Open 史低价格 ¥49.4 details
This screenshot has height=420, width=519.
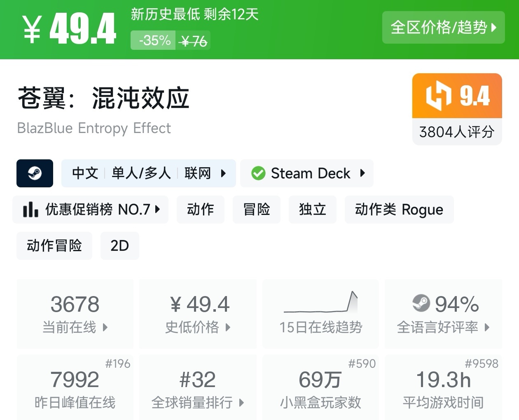[198, 314]
